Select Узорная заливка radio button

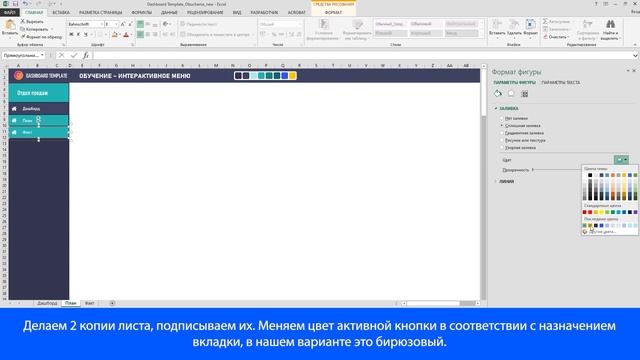pos(502,148)
